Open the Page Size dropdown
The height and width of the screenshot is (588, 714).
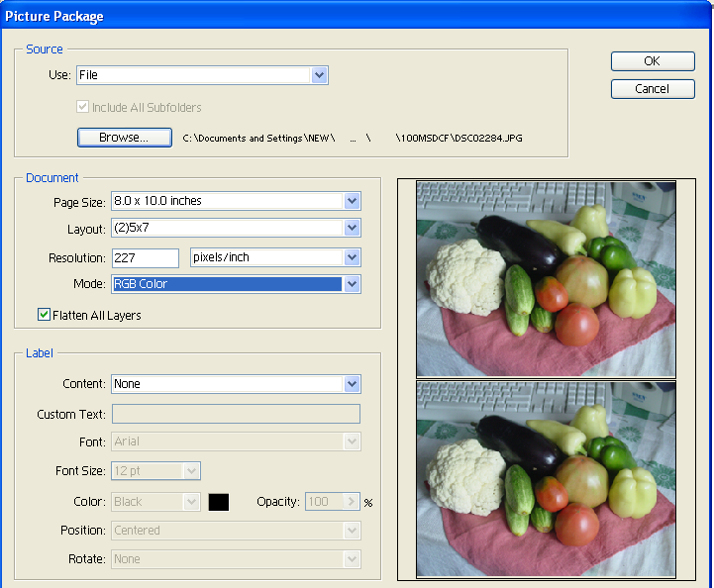236,201
